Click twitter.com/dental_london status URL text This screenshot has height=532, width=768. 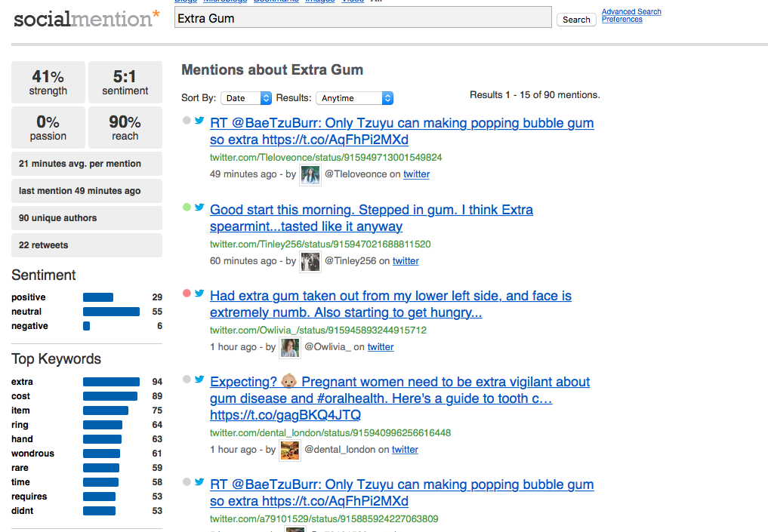coord(330,432)
